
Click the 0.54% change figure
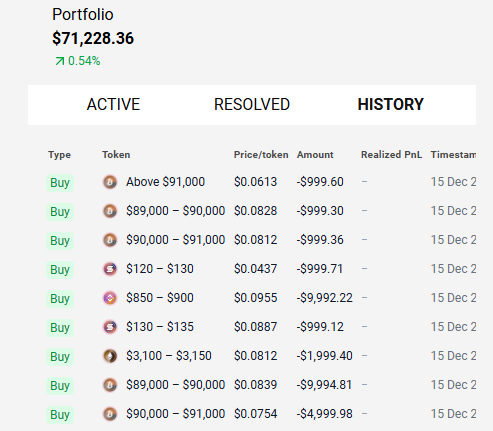click(x=84, y=61)
